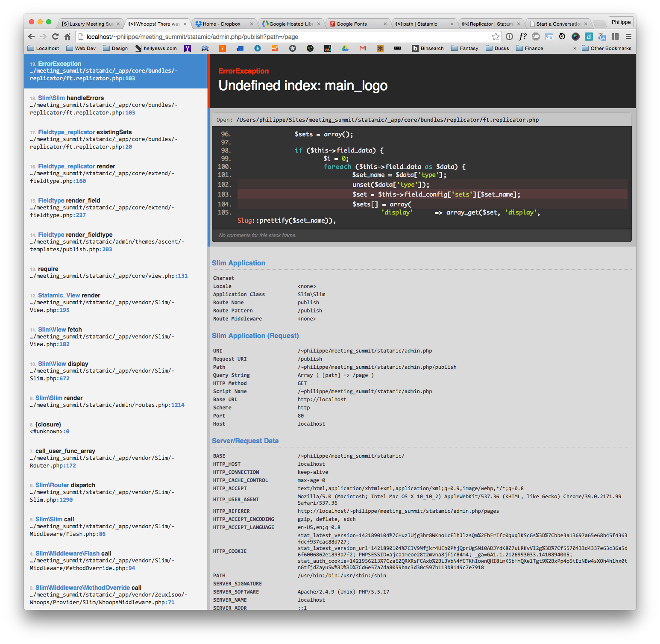This screenshot has width=660, height=644.
Task: Open the color picker extension icon
Action: (x=575, y=37)
